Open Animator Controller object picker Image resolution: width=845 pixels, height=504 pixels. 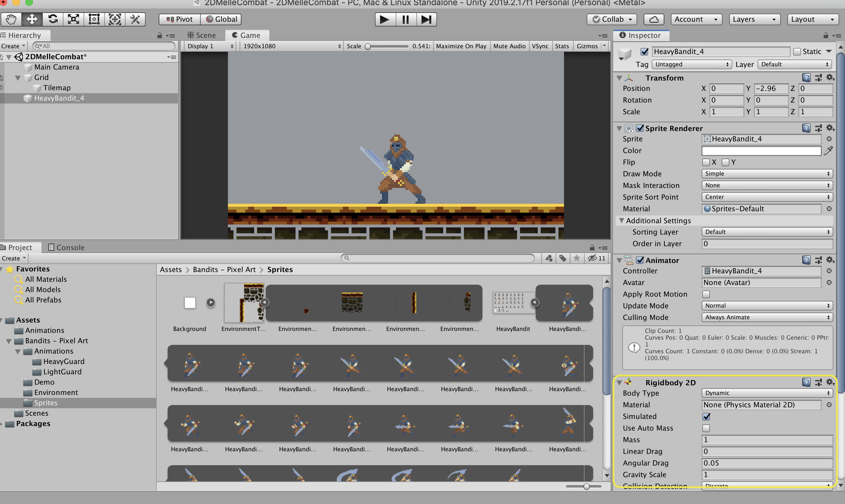(x=829, y=271)
